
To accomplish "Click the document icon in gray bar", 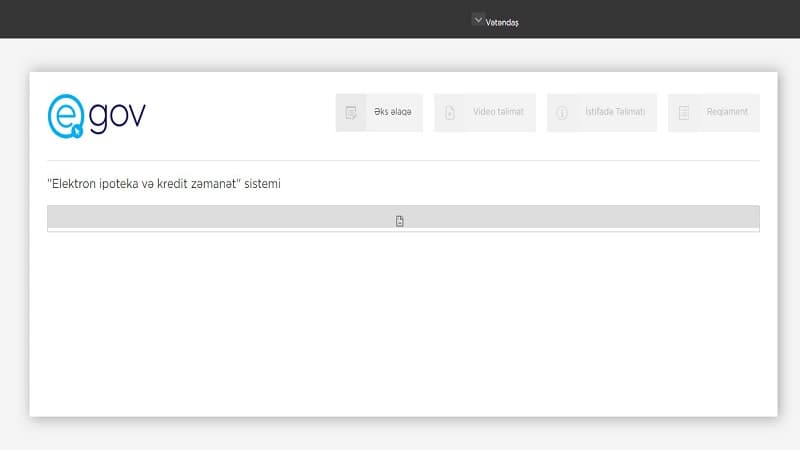I will click(399, 221).
